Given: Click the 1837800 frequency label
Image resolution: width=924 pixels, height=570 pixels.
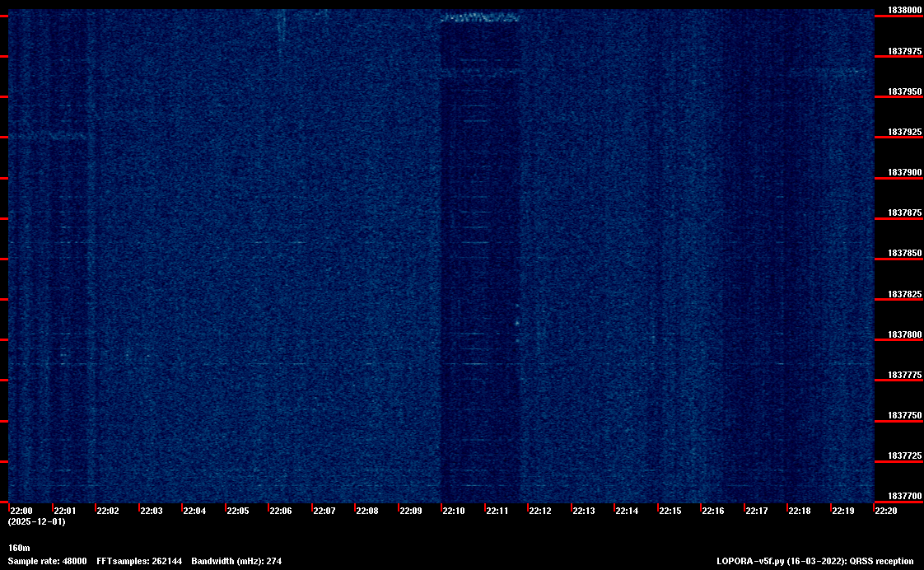Looking at the screenshot, I should coord(904,334).
